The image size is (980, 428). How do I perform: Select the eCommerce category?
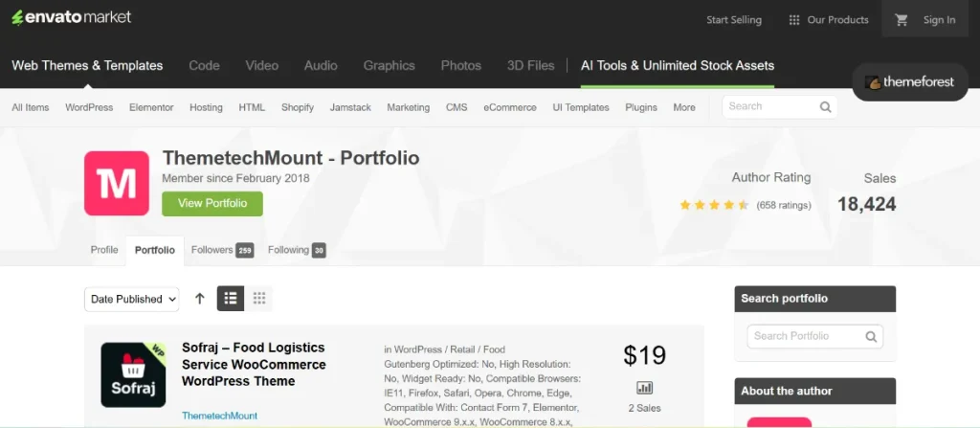[x=510, y=107]
